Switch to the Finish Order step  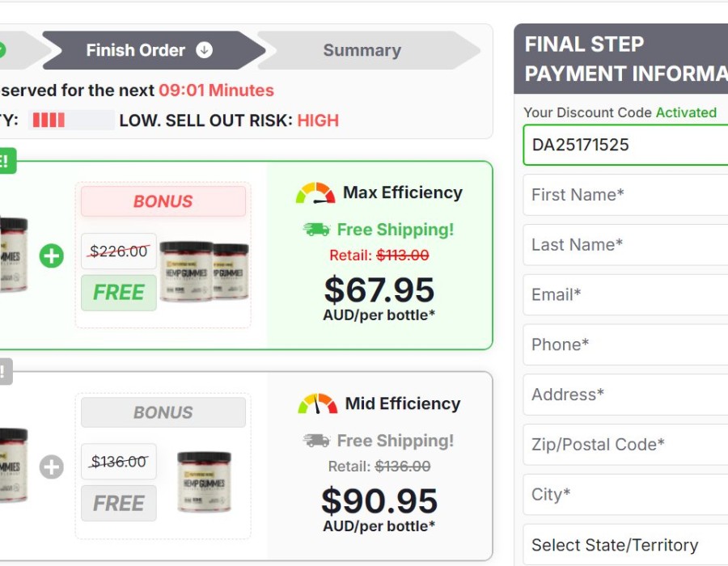pos(146,50)
